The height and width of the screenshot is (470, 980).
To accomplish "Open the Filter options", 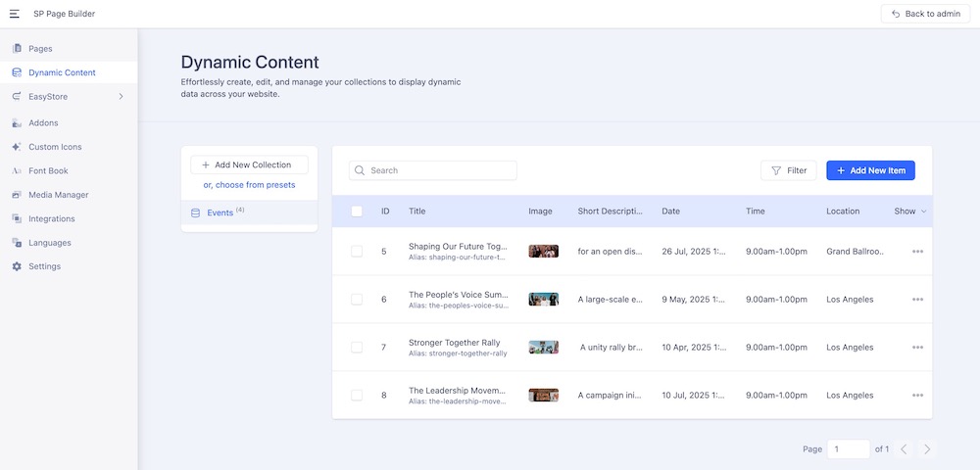I will [788, 170].
